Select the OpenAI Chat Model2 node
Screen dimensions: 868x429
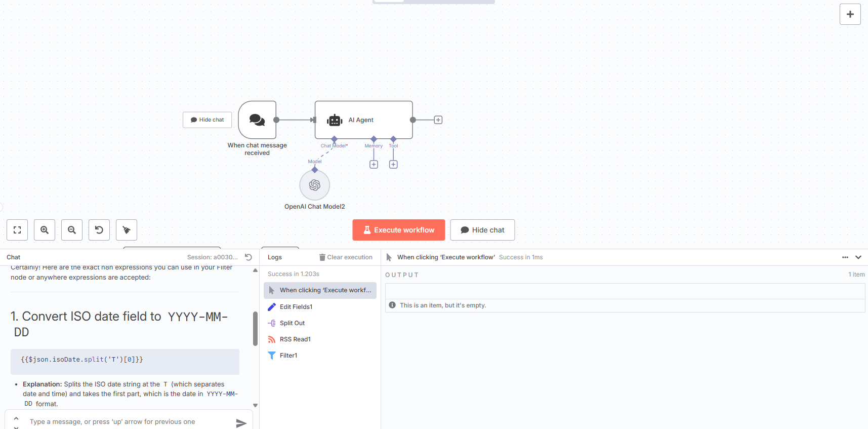pos(315,185)
